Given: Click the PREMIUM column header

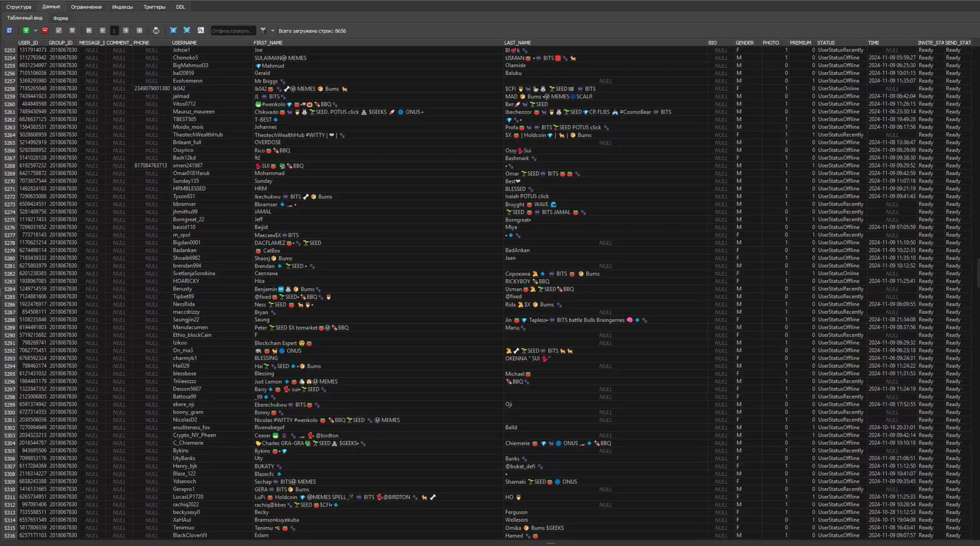Looking at the screenshot, I should point(802,43).
